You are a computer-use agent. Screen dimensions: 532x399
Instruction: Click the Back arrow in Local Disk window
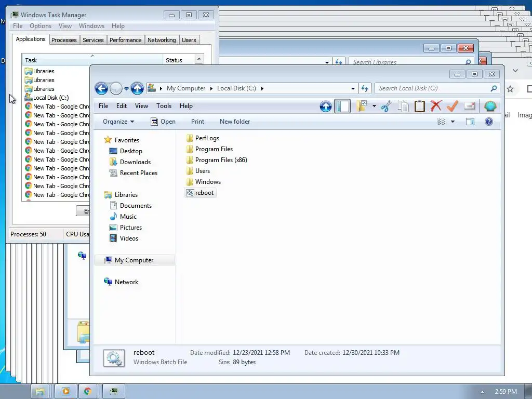(x=101, y=88)
